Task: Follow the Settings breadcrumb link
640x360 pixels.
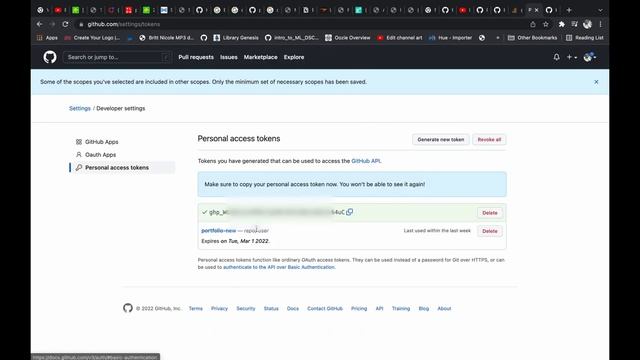Action: [80, 108]
